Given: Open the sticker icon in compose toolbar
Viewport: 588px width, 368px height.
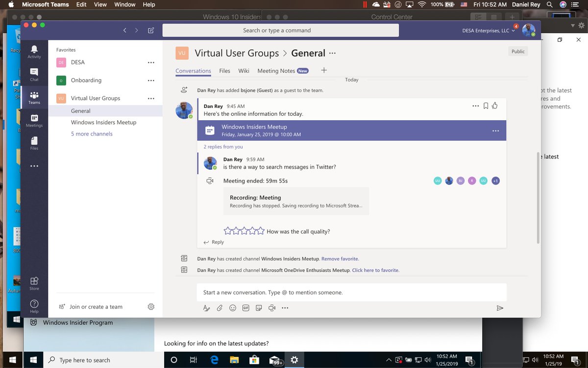Looking at the screenshot, I should click(259, 308).
